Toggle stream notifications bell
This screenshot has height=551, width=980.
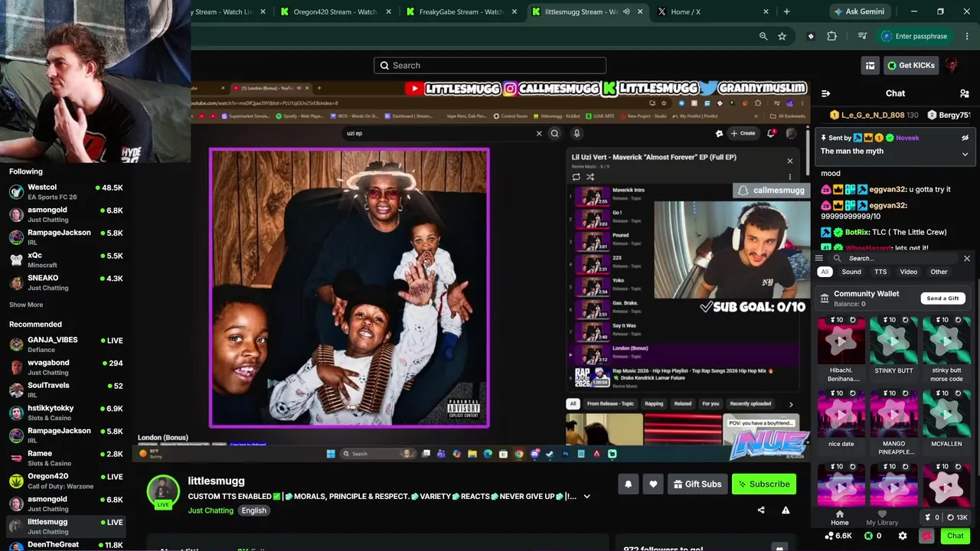click(629, 484)
